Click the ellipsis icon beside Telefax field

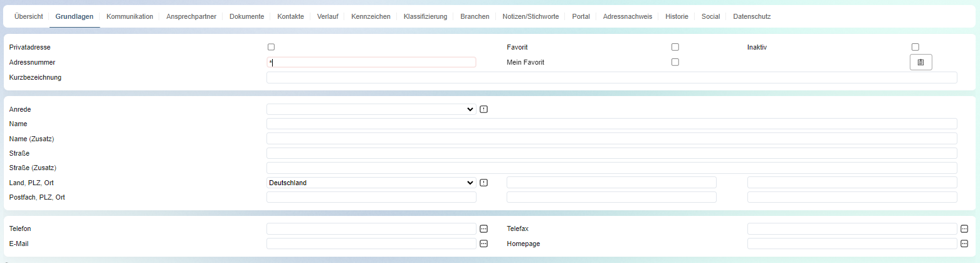click(964, 229)
